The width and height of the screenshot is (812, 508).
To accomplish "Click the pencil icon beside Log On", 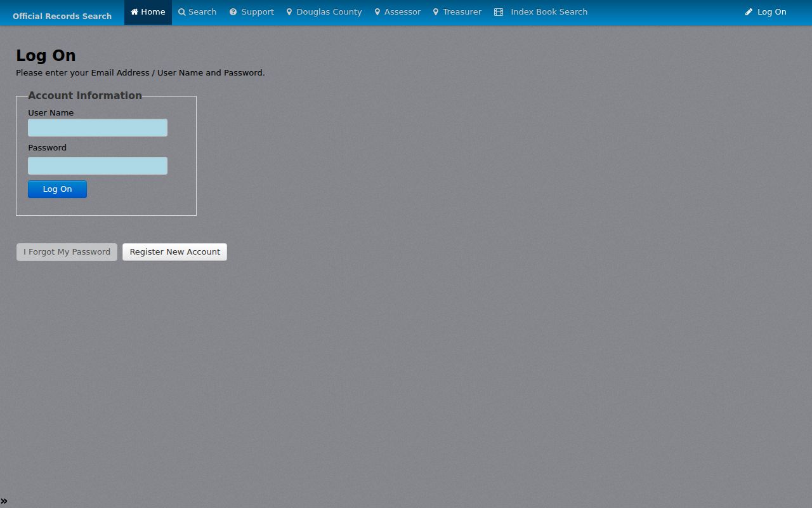I will click(749, 12).
